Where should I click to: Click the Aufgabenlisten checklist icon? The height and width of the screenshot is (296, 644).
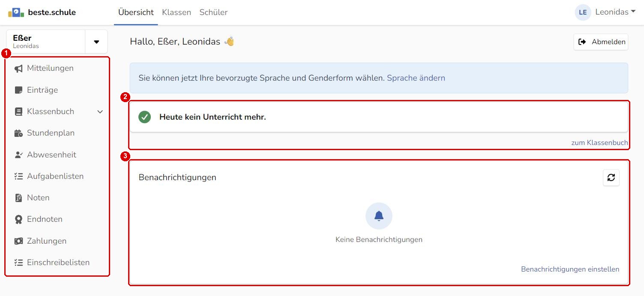pyautogui.click(x=18, y=176)
